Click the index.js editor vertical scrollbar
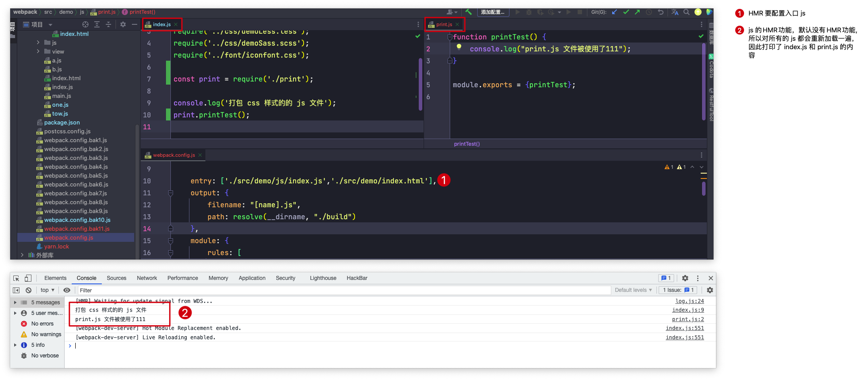This screenshot has width=868, height=380. (x=420, y=84)
